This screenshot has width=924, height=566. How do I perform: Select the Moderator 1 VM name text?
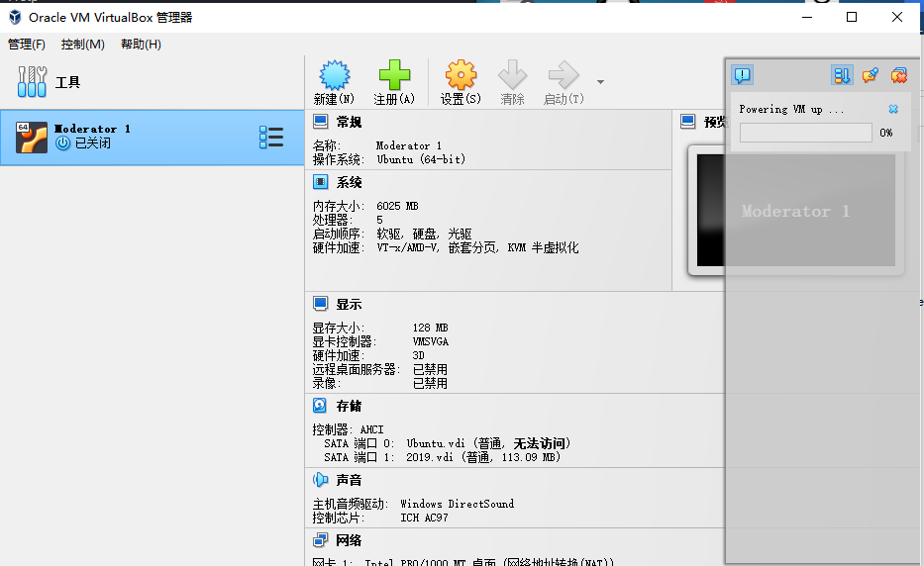[92, 129]
